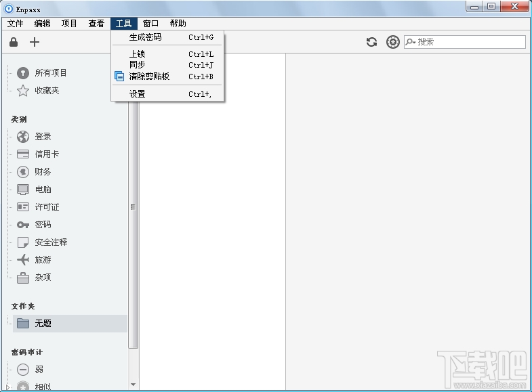Close the open 工具 menu

(x=124, y=24)
